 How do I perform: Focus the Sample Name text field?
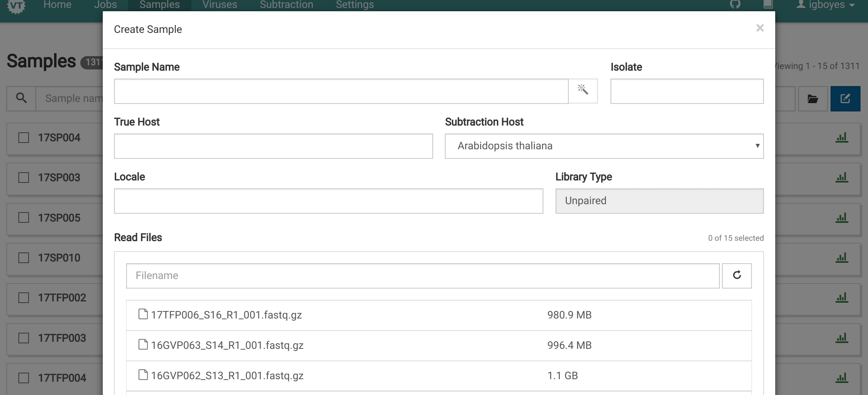[341, 91]
